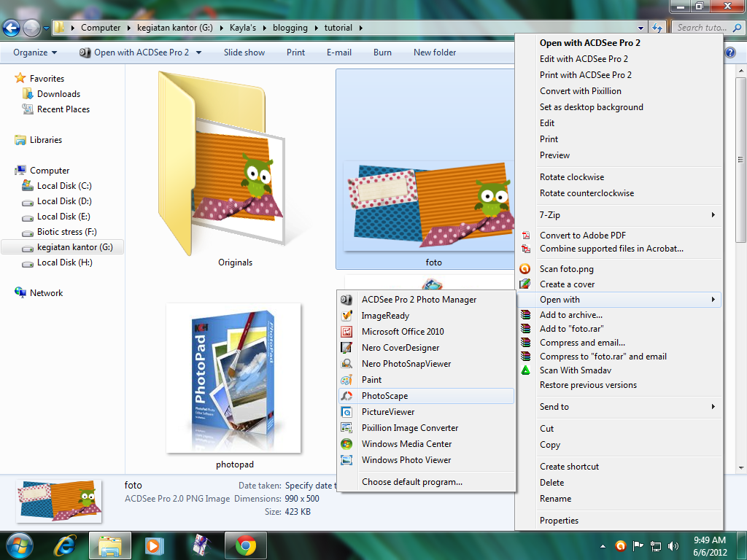Open Network in navigation pane

pyautogui.click(x=46, y=293)
